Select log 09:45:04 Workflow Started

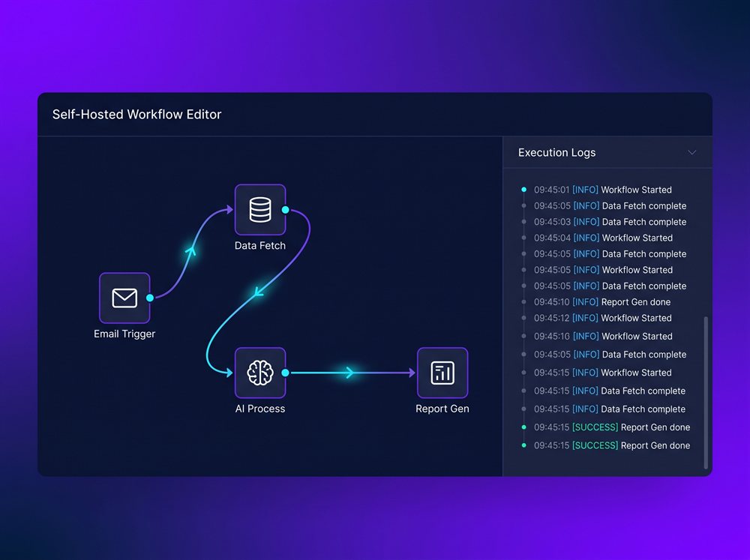pyautogui.click(x=603, y=238)
